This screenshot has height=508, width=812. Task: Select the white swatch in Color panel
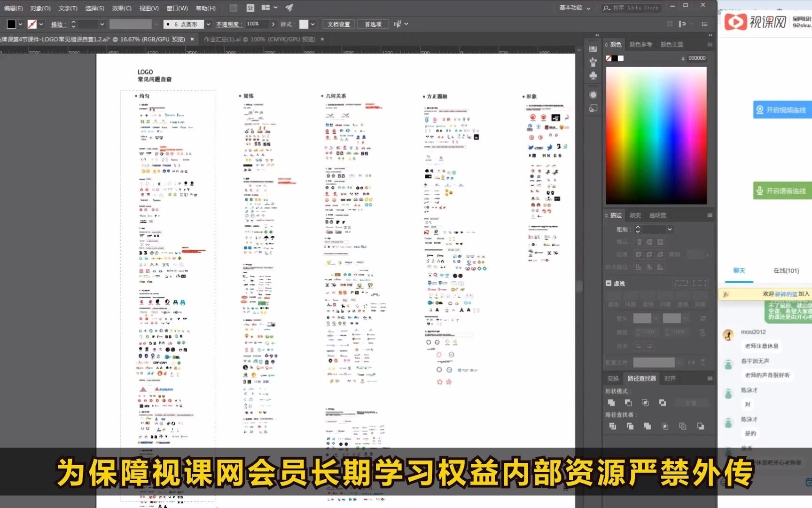pyautogui.click(x=621, y=58)
